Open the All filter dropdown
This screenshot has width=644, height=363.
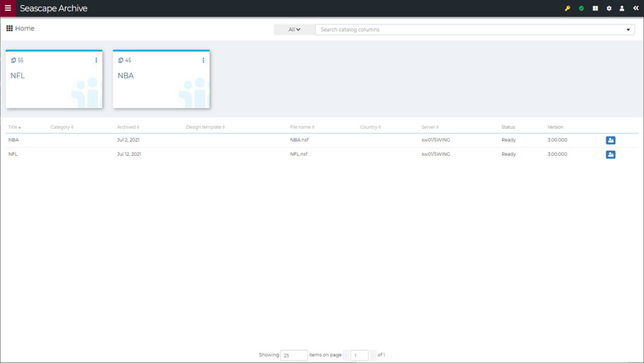pyautogui.click(x=294, y=30)
